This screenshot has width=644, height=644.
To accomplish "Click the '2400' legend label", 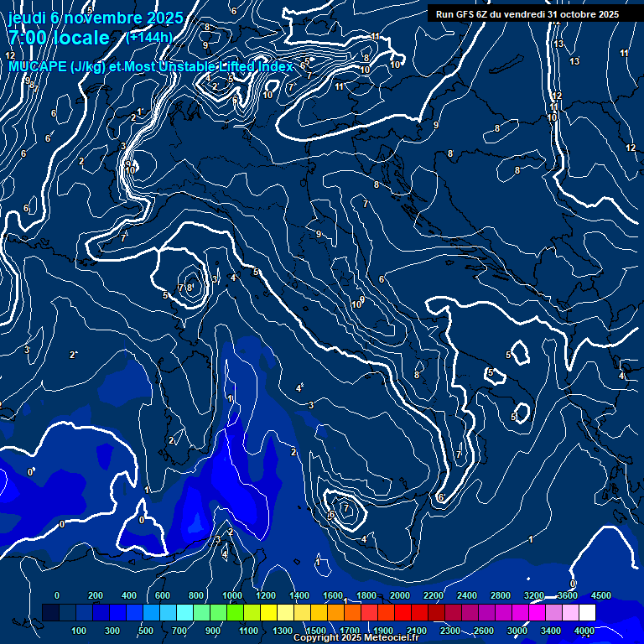I will coord(467,595).
